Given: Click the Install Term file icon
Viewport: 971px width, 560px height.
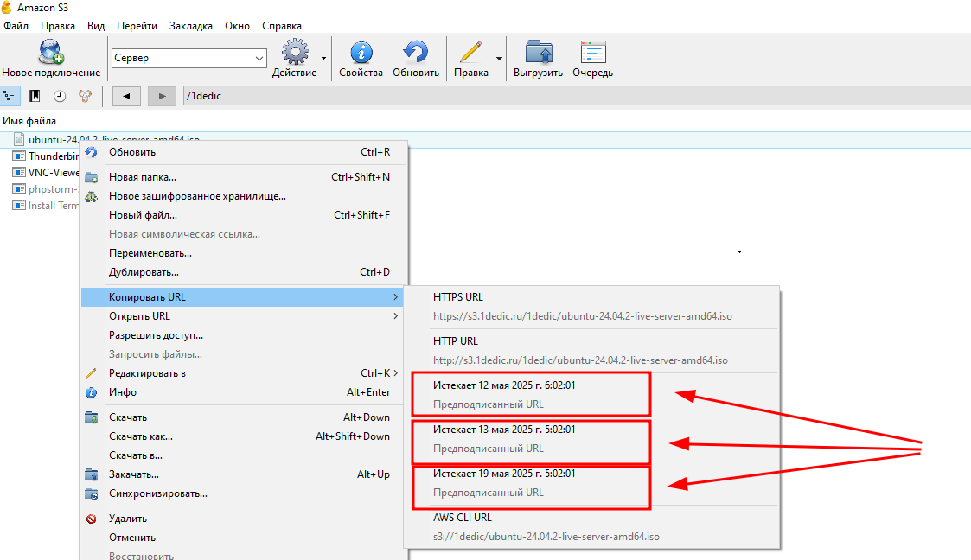Looking at the screenshot, I should coord(19,206).
